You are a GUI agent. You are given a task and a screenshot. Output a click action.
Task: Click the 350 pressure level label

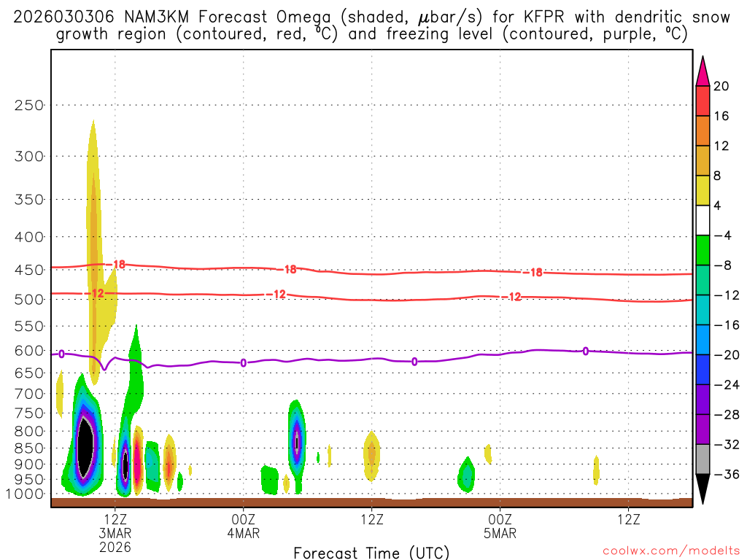point(29,200)
